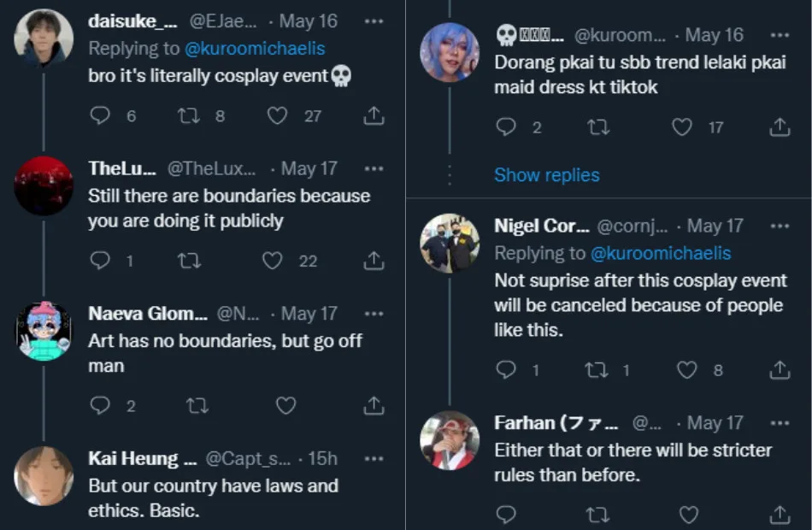The height and width of the screenshot is (530, 812).
Task: Open Kai Heung's profile avatar
Action: click(x=44, y=475)
